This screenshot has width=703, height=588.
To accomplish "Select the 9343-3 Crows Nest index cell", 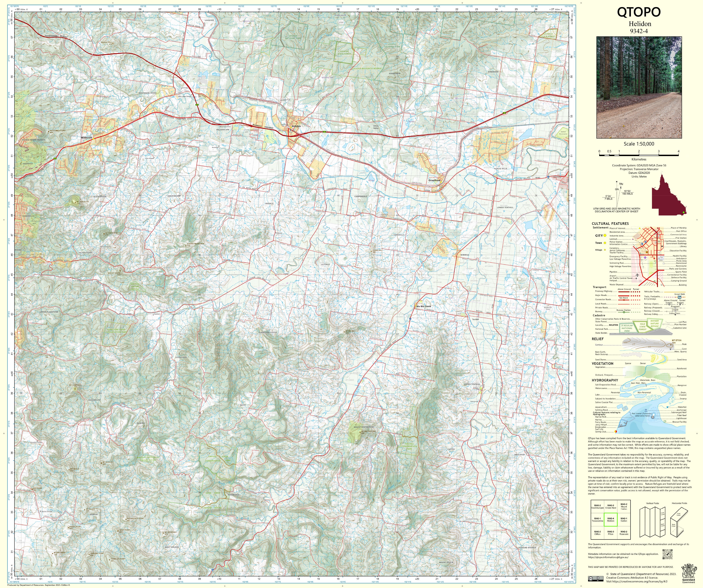I will point(611,507).
